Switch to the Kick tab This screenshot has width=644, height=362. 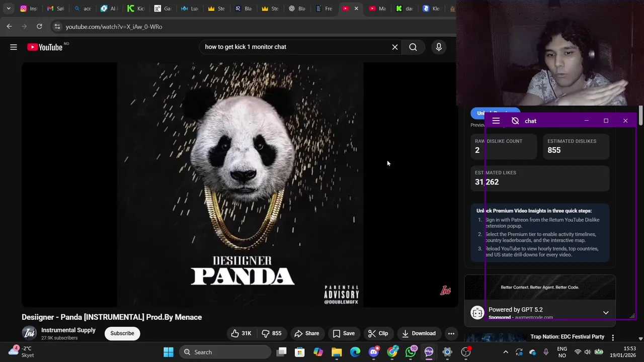click(x=136, y=9)
